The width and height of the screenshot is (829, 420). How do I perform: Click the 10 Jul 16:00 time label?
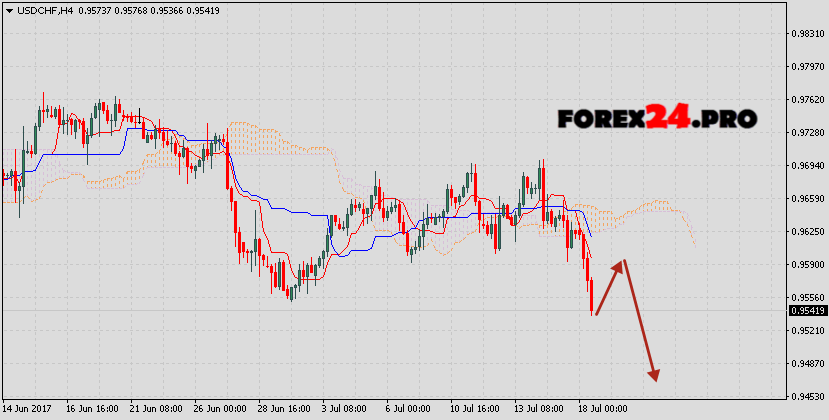[474, 409]
